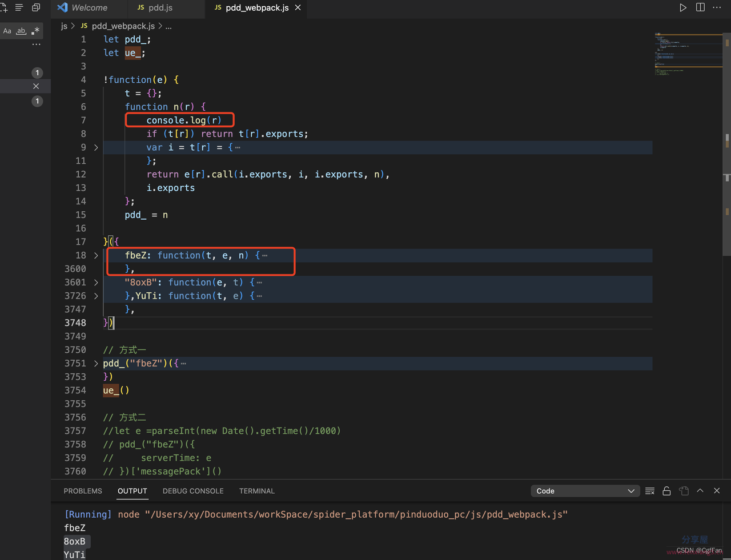This screenshot has height=560, width=731.
Task: Open the output log in editor
Action: tap(684, 491)
